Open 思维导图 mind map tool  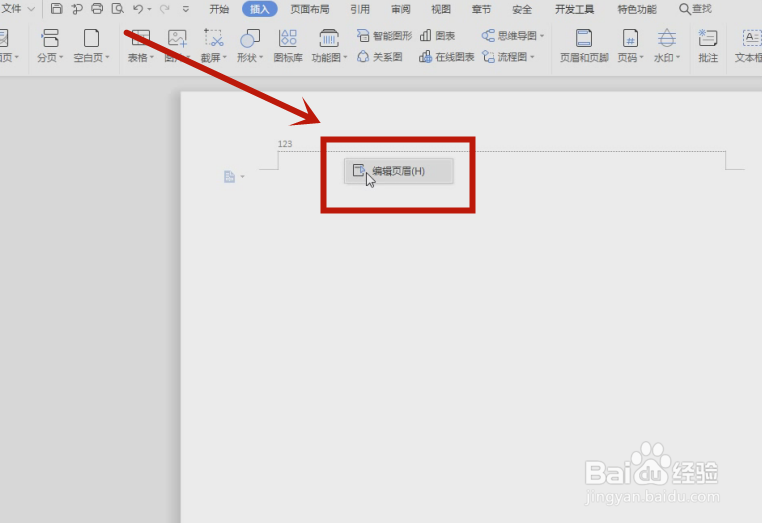tap(513, 35)
